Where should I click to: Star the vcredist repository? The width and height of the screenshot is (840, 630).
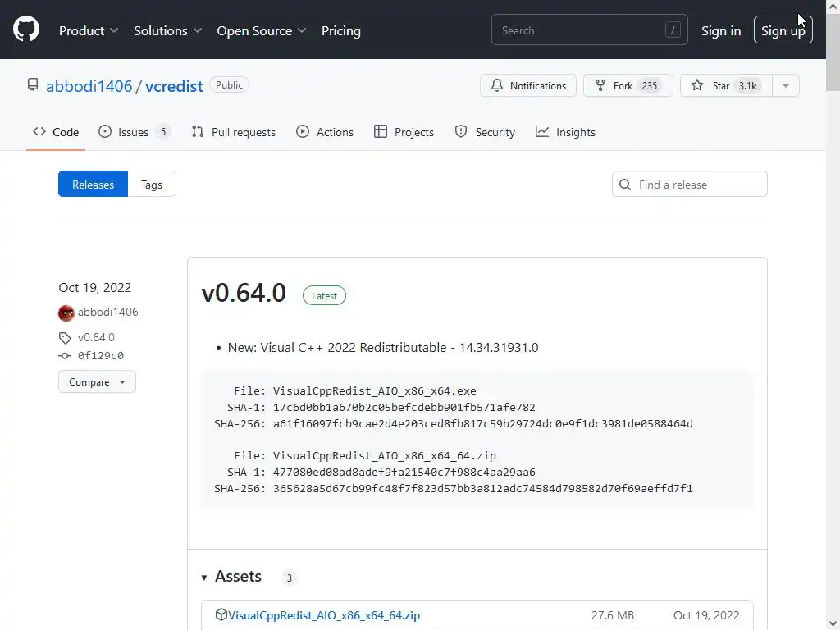tap(726, 85)
